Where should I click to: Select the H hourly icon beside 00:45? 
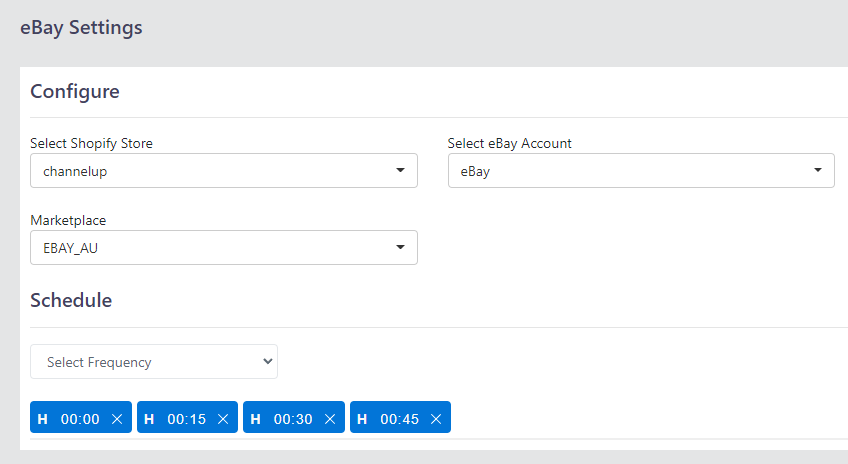tap(362, 419)
